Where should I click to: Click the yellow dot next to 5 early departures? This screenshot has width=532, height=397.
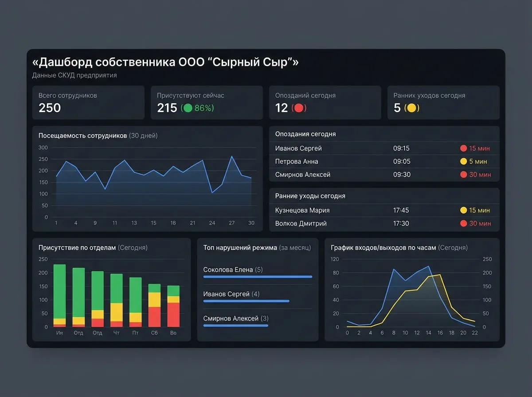pyautogui.click(x=411, y=108)
